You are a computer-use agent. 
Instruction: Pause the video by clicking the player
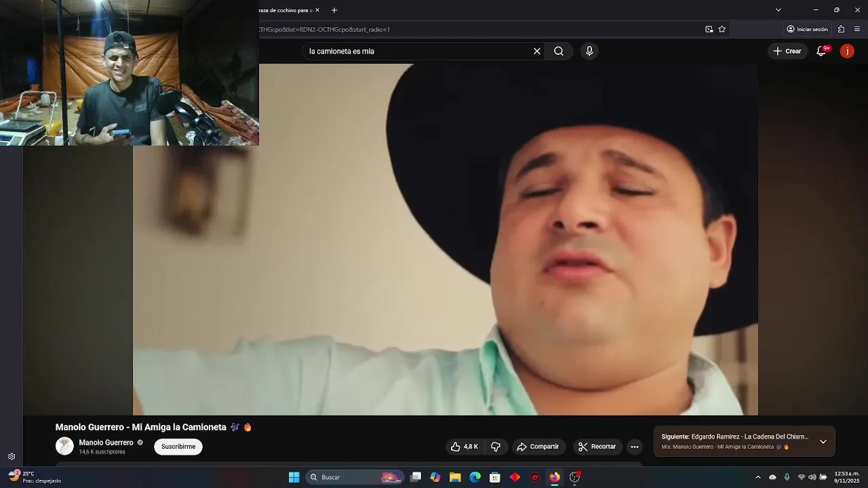point(445,239)
